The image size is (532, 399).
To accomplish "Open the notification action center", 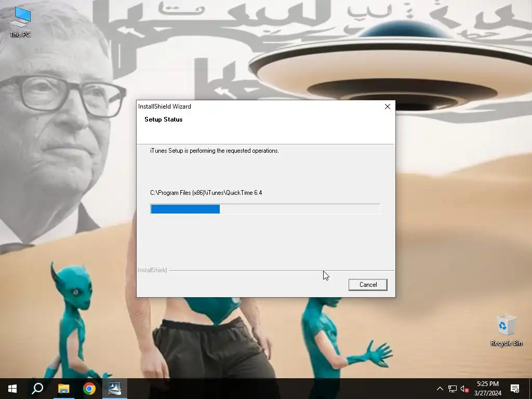I will pyautogui.click(x=515, y=389).
